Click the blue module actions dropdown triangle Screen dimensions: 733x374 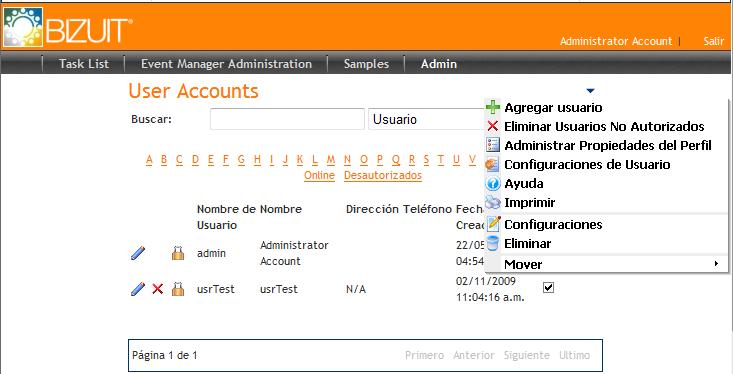(x=590, y=91)
